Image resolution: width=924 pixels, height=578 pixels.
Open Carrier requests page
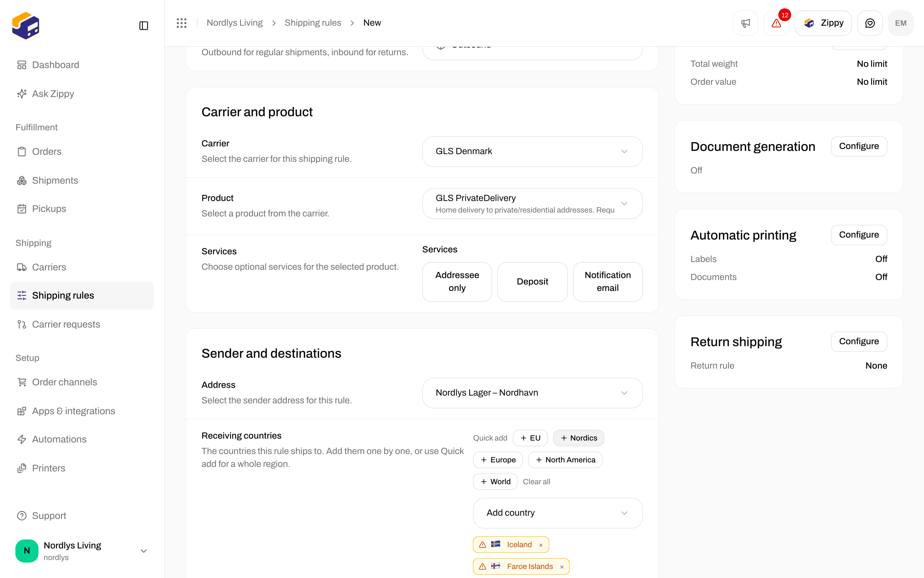(x=82, y=324)
